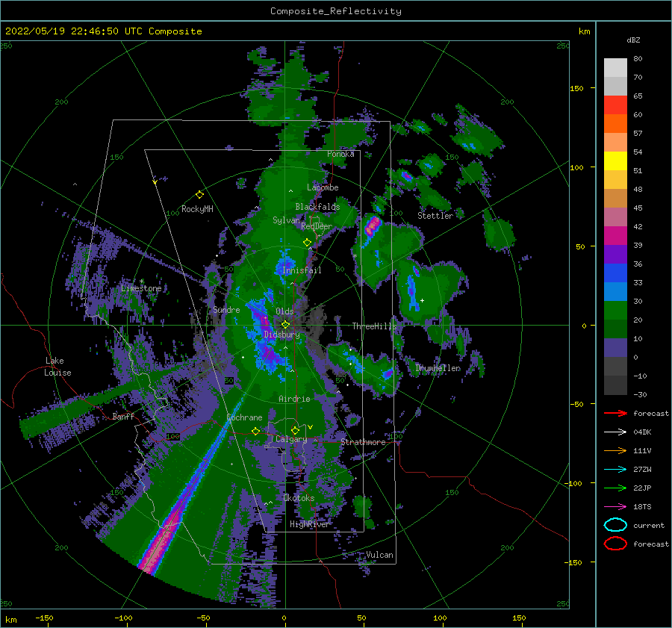
Task: Click the bright yellow swatch in dBZ legend
Action: pyautogui.click(x=615, y=161)
